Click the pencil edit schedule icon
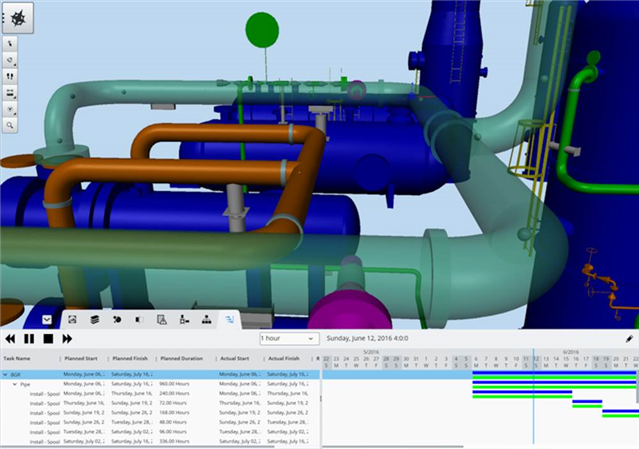This screenshot has height=449, width=639. pos(629,339)
